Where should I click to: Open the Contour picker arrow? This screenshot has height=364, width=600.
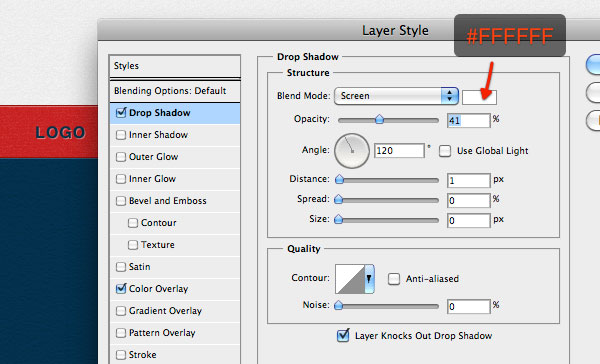coord(369,279)
